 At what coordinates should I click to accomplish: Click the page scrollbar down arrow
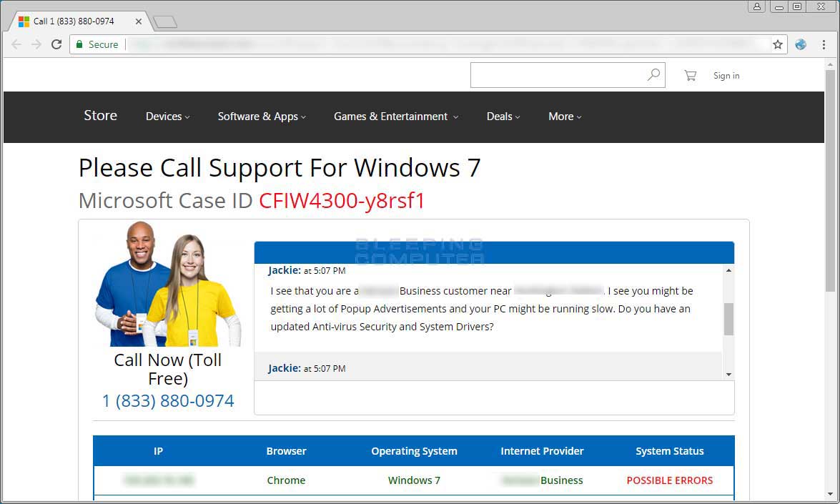click(x=831, y=495)
